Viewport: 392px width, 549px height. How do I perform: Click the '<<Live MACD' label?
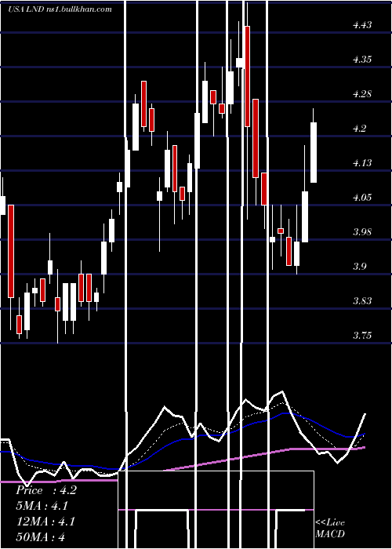[330, 528]
